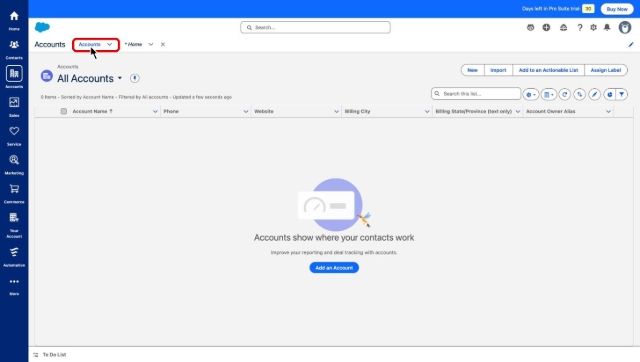Open the Accounts tab chevron menu
The image size is (640, 362).
click(109, 44)
